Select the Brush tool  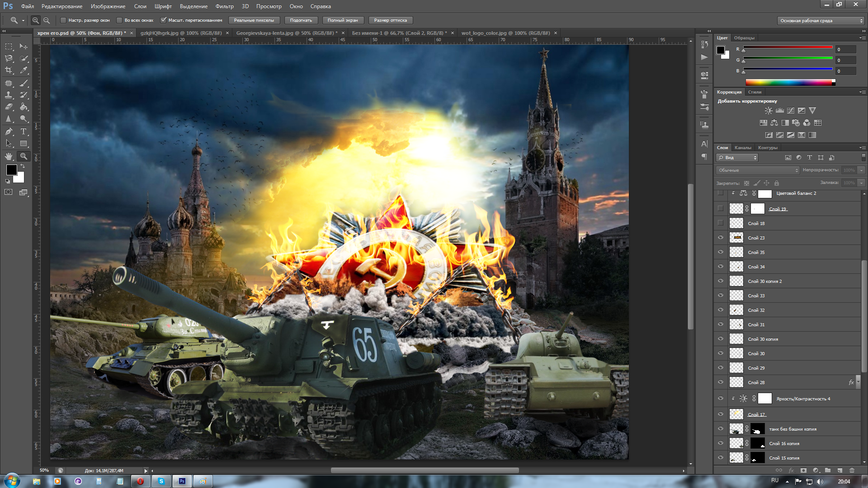coord(24,83)
